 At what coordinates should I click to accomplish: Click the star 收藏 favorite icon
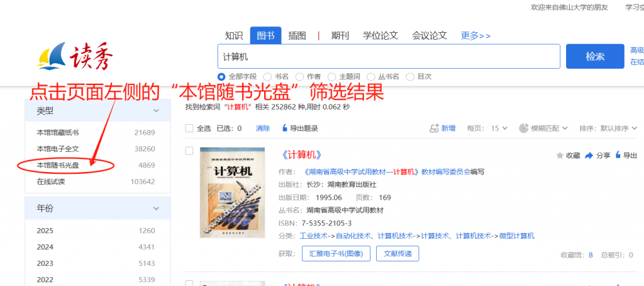[x=559, y=156]
